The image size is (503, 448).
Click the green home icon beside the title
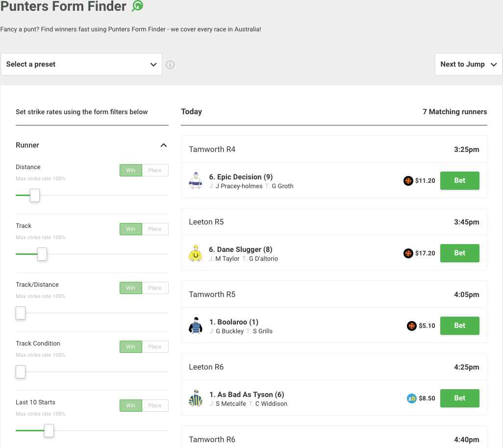[138, 6]
